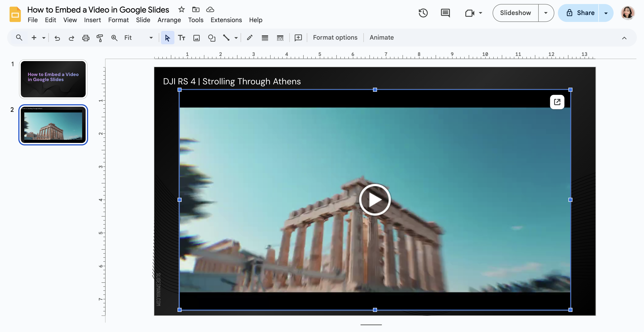644x332 pixels.
Task: Open the Insert menu
Action: [92, 20]
